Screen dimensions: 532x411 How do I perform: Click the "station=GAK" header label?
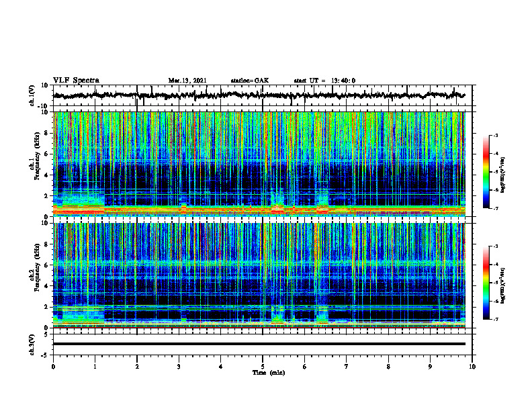pos(250,81)
